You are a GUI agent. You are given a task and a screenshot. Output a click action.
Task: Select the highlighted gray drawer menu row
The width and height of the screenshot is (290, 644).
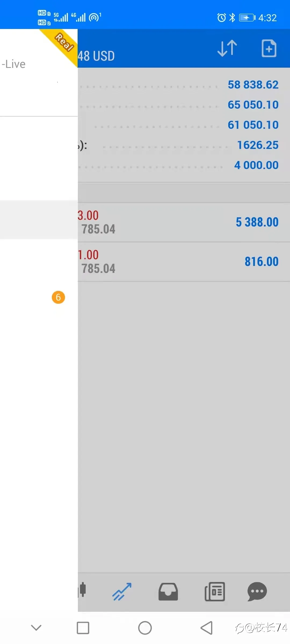click(x=39, y=219)
